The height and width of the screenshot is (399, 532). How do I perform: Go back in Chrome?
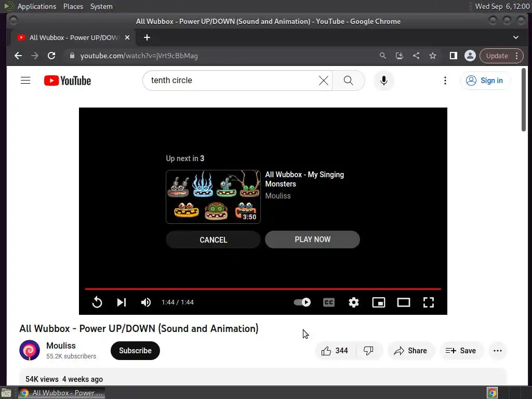(18, 56)
